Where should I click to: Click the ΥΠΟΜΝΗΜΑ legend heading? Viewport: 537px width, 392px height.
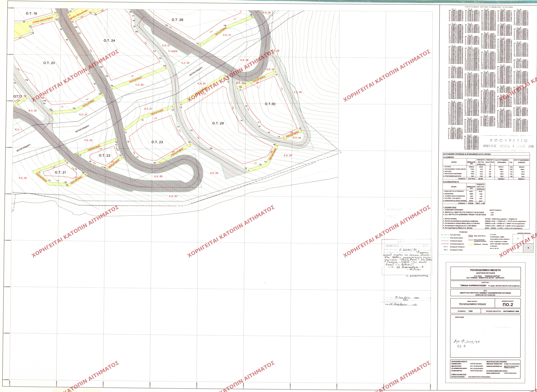point(463,232)
